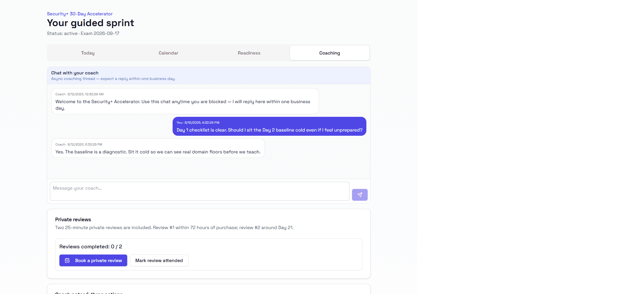Click the coach reply about baseline diagnostic
Screen dimensions: 644x294
coord(158,148)
